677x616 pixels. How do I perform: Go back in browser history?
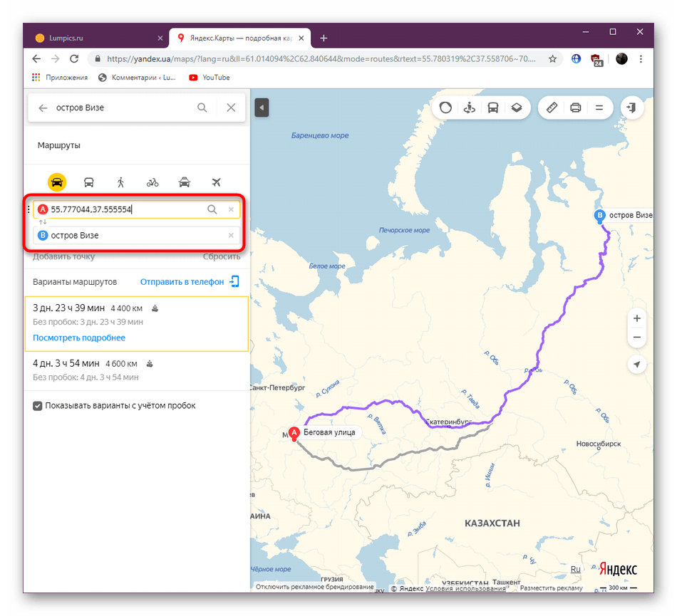click(36, 58)
